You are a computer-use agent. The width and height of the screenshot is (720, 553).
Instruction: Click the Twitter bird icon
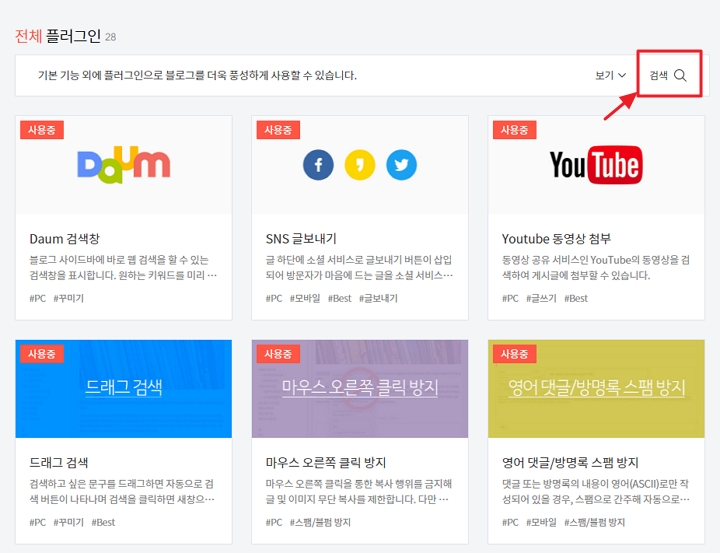[x=401, y=165]
